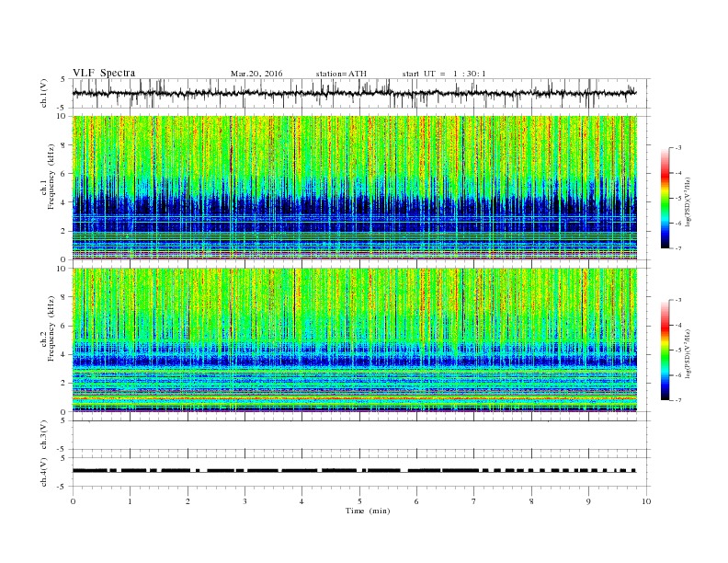Click the "-7" value on ch.2 color bar
Image resolution: width=728 pixels, height=563 pixels.
point(678,400)
